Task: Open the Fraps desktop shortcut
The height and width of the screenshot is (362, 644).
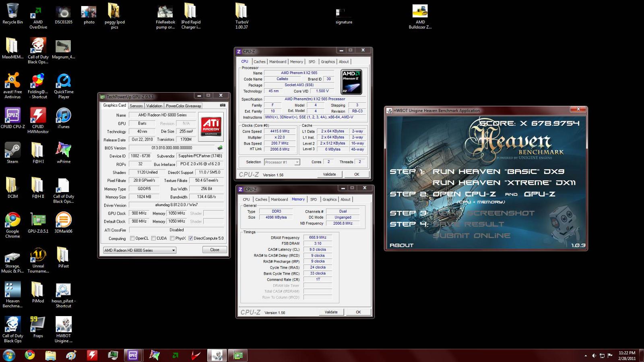Action: 38,327
